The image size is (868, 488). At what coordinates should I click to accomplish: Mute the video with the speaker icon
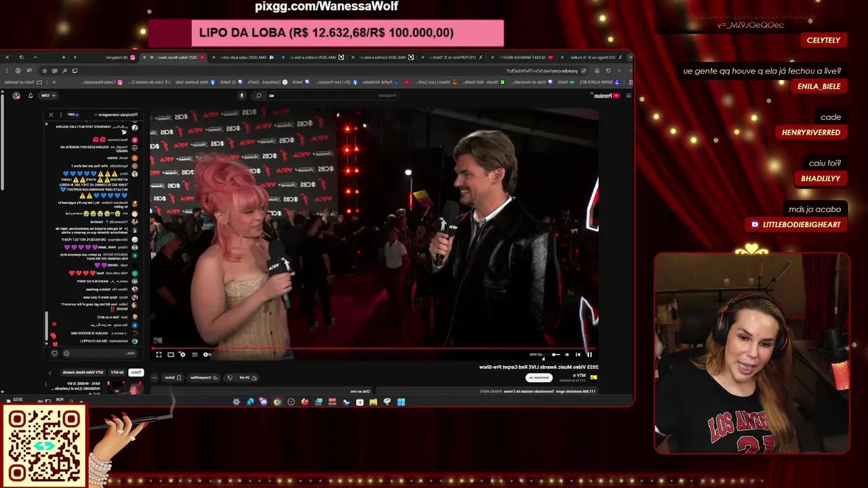[x=567, y=354]
